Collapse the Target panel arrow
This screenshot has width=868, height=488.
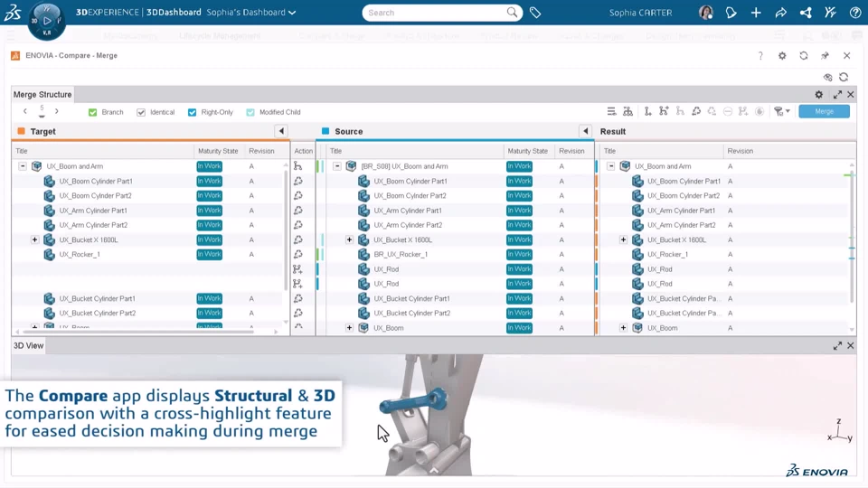281,132
